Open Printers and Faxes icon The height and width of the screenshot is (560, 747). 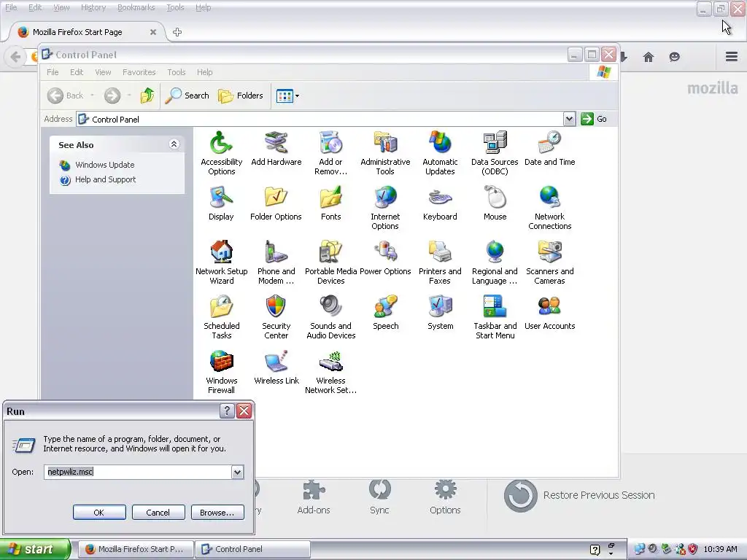tap(440, 262)
